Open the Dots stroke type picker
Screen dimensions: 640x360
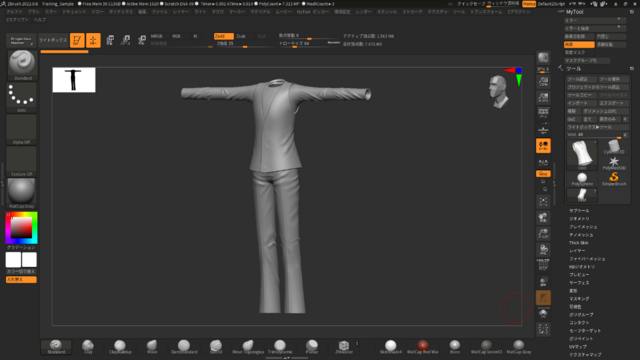(22, 98)
